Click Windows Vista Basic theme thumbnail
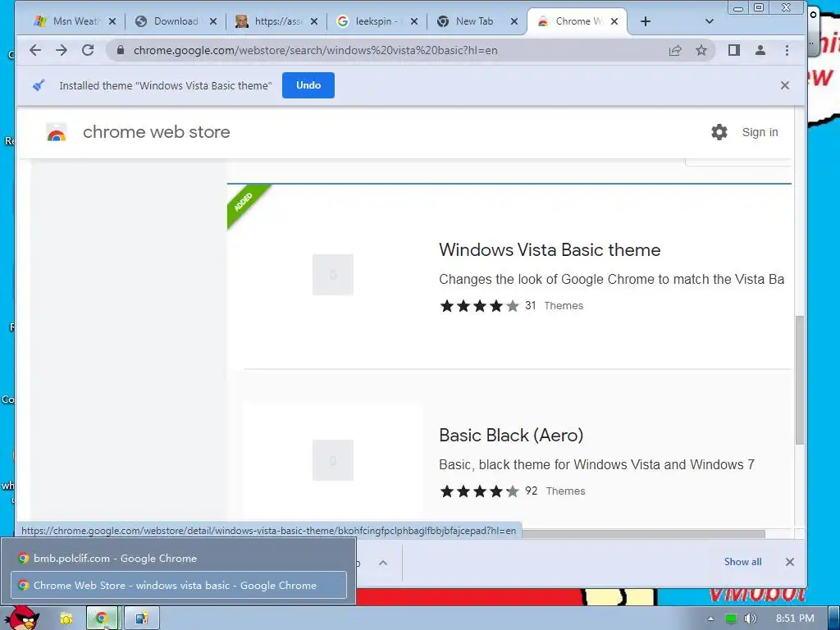The image size is (840, 630). 333,275
